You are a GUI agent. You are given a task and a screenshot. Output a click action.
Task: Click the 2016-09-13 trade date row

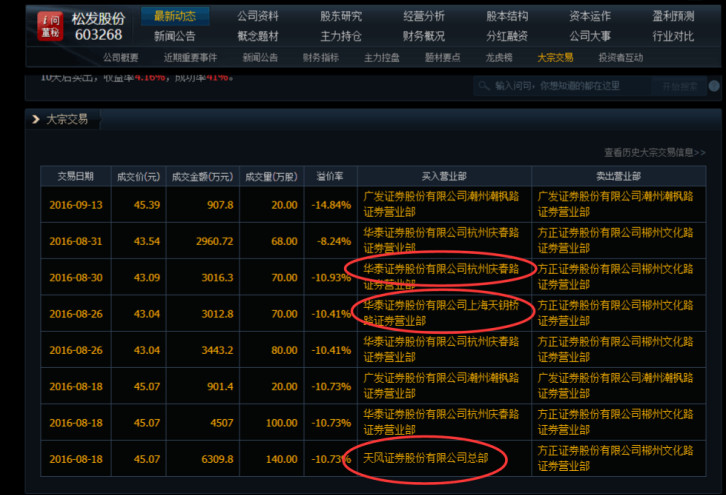(x=77, y=205)
